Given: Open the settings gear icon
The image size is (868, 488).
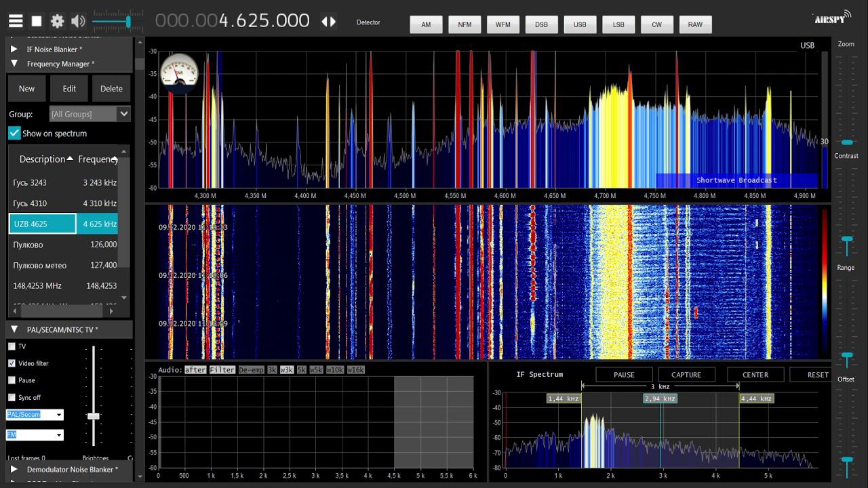Looking at the screenshot, I should pyautogui.click(x=58, y=22).
